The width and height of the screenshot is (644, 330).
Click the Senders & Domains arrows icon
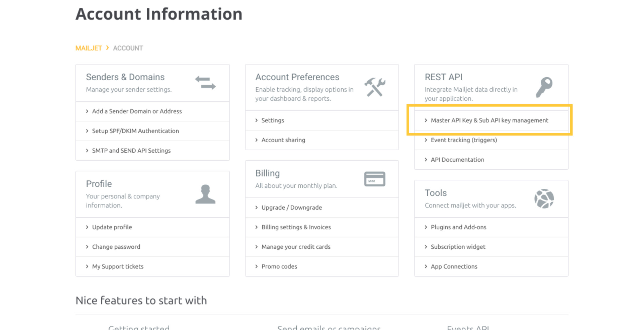pos(205,83)
